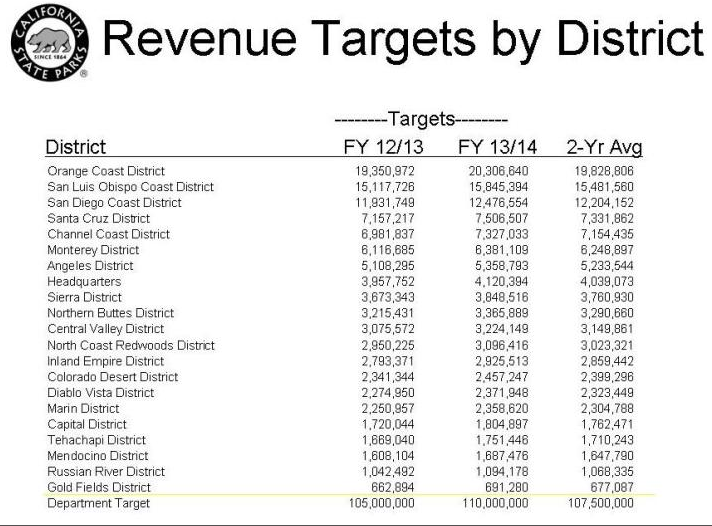Select the Northern Buttes District label
Image resolution: width=712 pixels, height=526 pixels.
point(111,313)
